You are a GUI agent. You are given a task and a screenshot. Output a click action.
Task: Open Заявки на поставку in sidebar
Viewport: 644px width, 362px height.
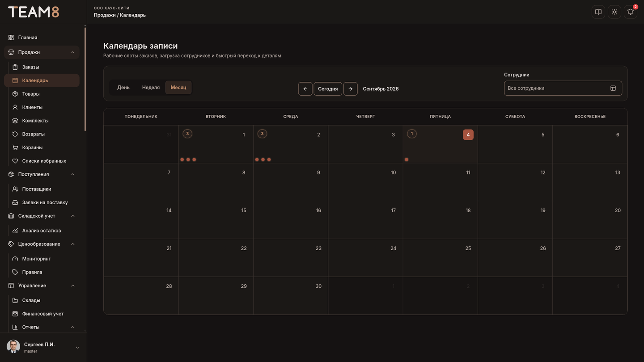click(42, 202)
